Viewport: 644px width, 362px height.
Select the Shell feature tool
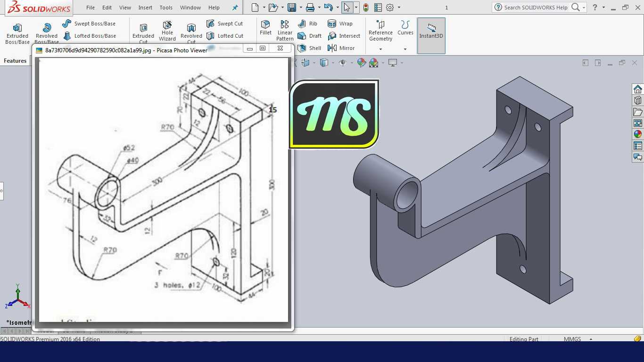click(310, 48)
